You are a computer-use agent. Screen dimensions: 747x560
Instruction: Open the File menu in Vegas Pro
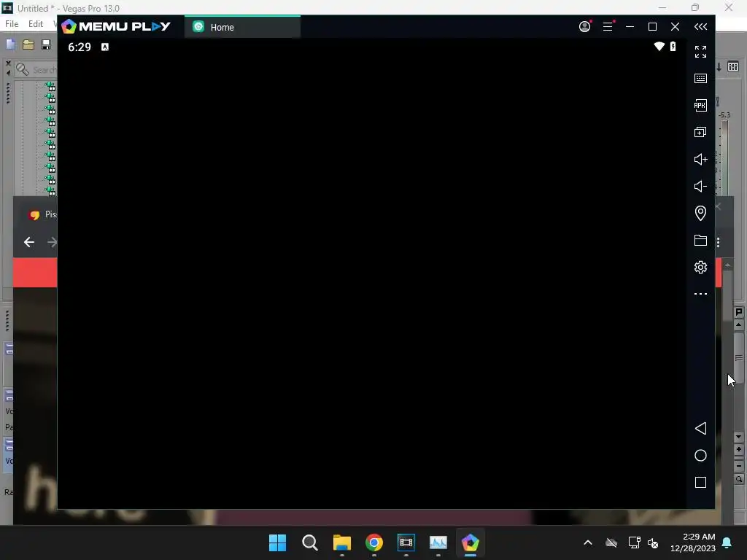point(12,24)
